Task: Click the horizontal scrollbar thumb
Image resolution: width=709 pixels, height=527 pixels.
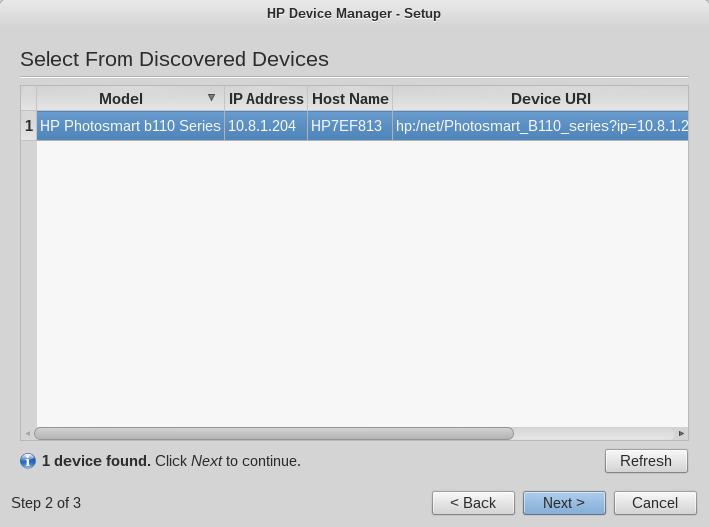Action: 274,433
